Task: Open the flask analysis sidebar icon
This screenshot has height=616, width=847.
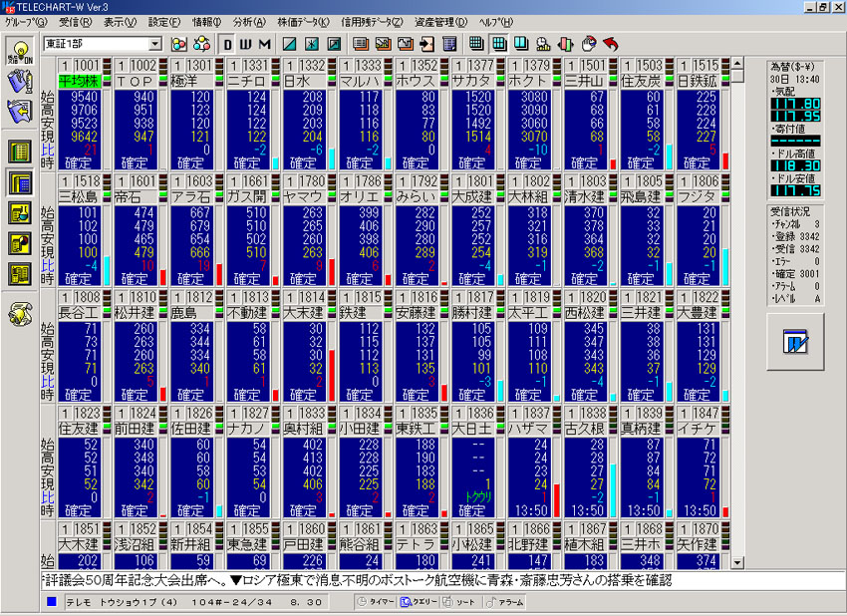Action: click(20, 213)
